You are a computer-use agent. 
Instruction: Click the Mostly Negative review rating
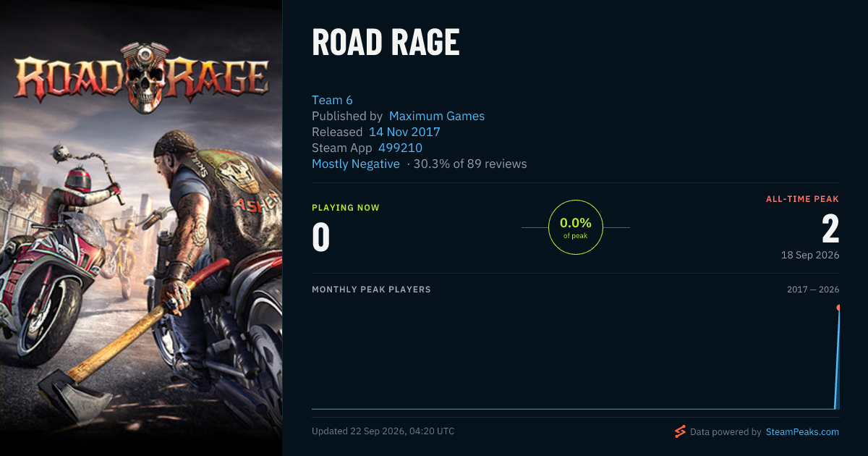[x=356, y=164]
